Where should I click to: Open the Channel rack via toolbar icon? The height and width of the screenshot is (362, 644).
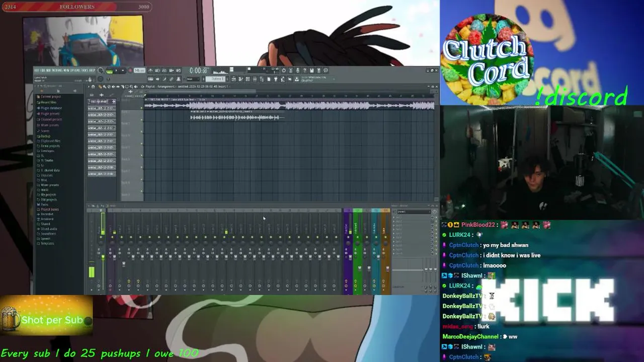point(248,79)
